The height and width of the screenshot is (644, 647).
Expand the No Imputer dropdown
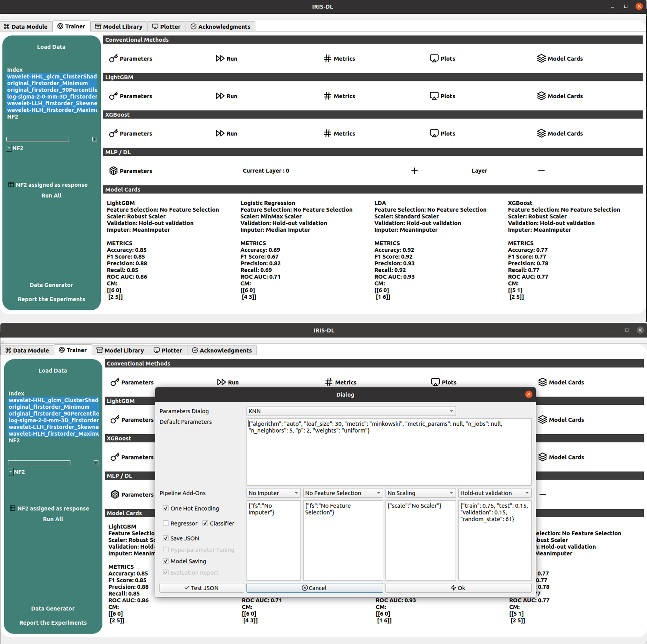coord(273,493)
